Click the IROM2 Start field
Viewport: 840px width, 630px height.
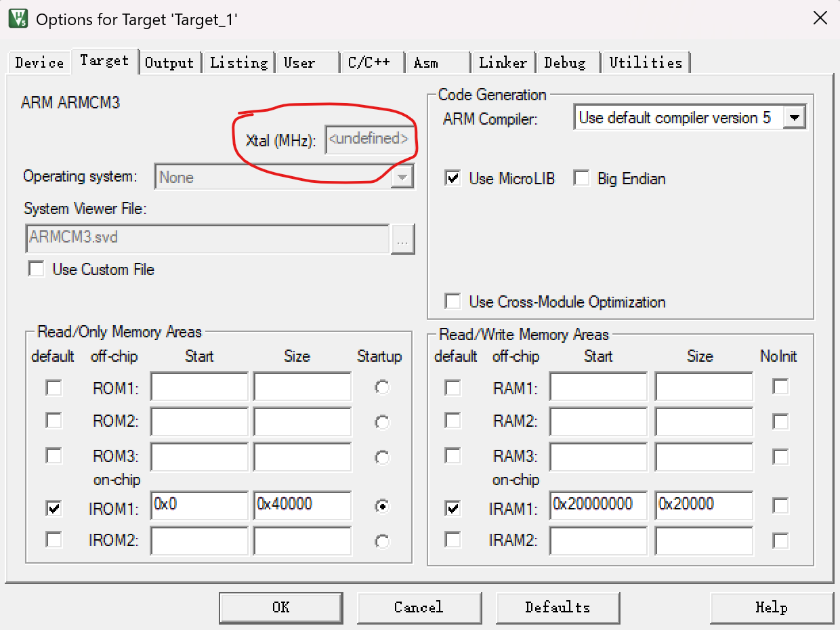pos(199,541)
